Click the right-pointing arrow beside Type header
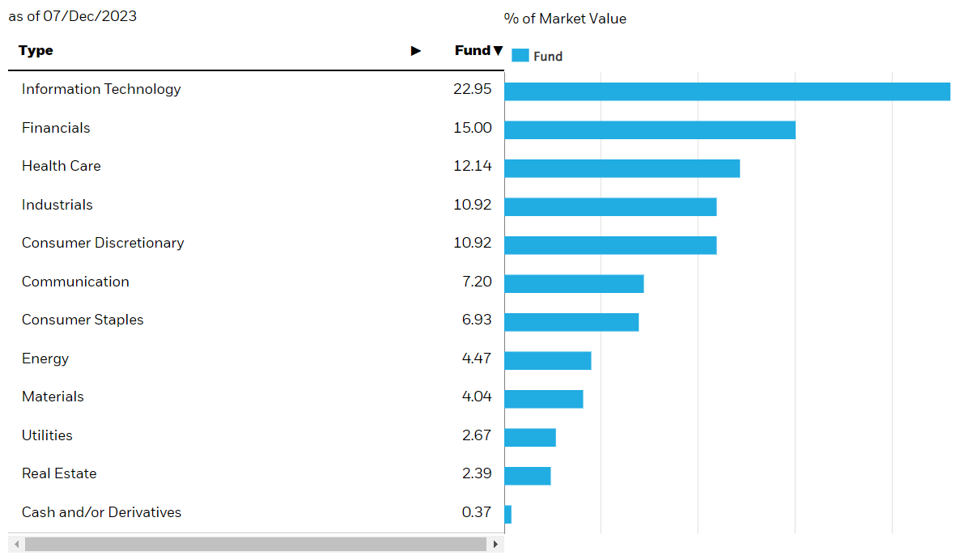The image size is (964, 560). point(416,51)
